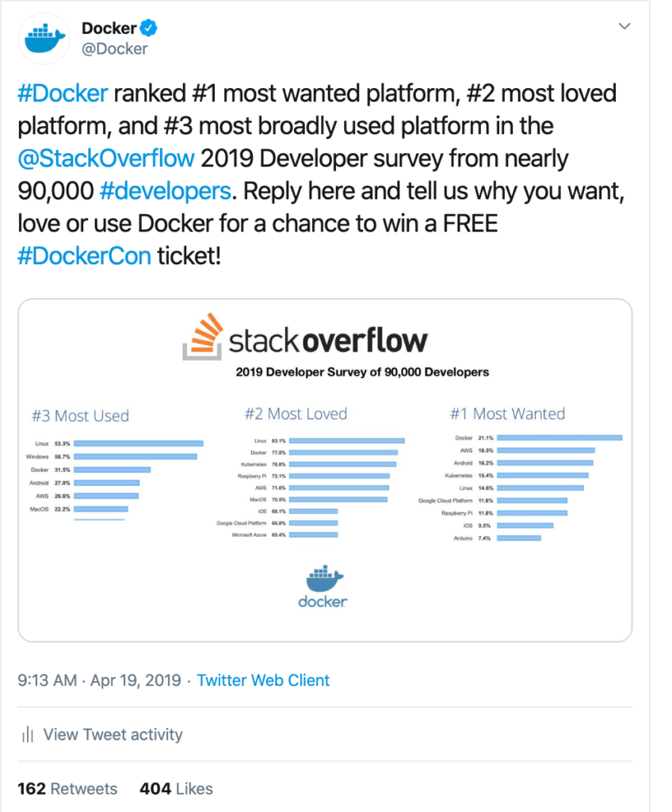View the 404 Likes list
Screen dimensions: 672x812
click(177, 789)
